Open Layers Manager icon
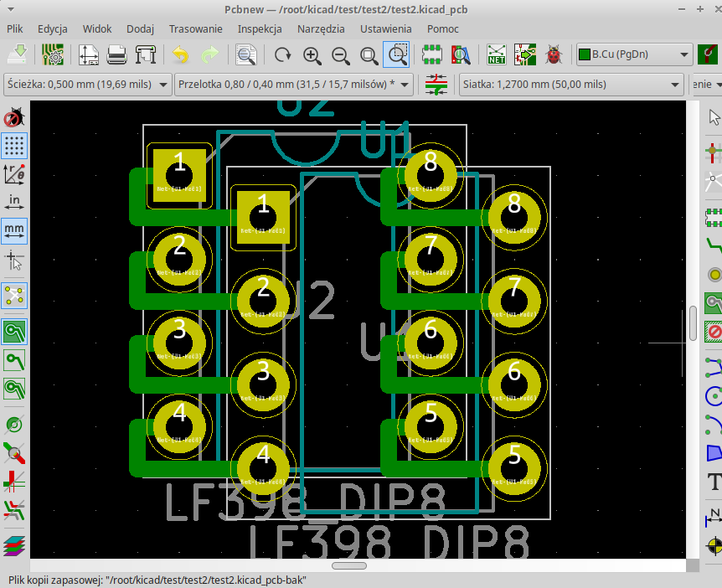Screen dimensions: 722x588 click(14, 545)
